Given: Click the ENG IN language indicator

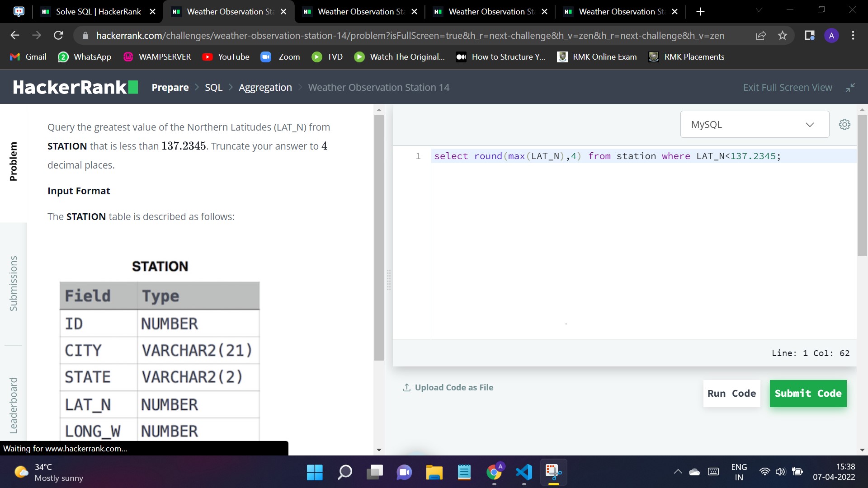Looking at the screenshot, I should click(739, 472).
